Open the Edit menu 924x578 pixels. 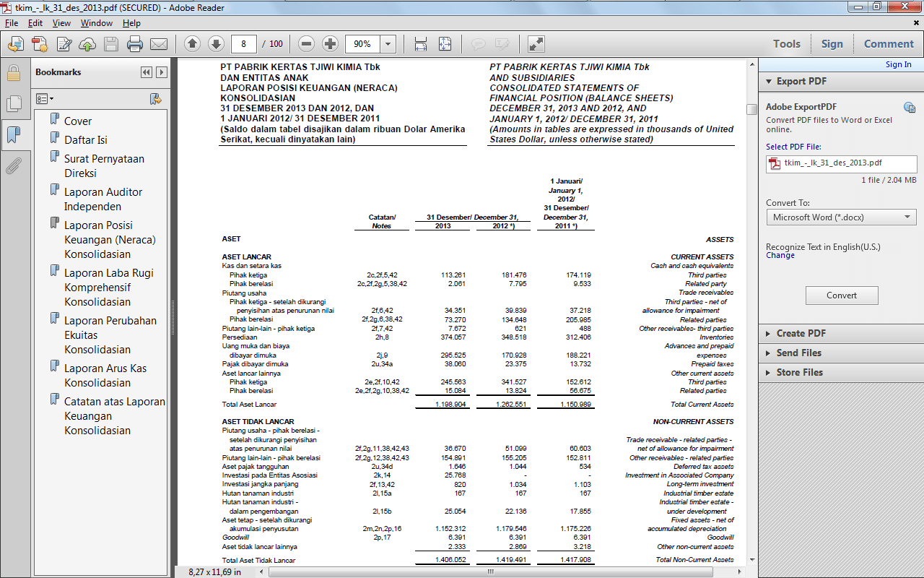(35, 23)
